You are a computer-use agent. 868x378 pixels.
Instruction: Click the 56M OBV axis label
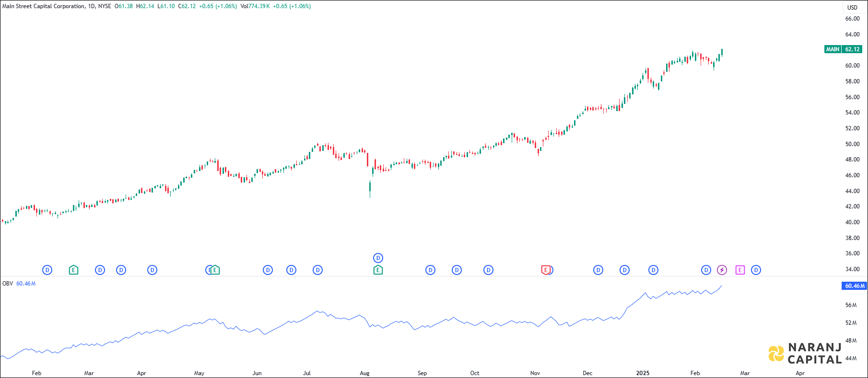(851, 305)
